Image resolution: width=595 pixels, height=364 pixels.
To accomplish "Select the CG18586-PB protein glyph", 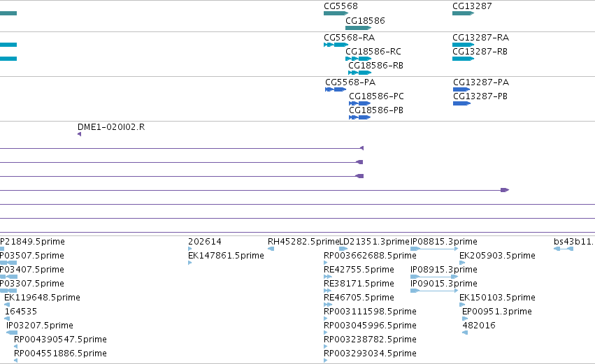I will (x=359, y=117).
